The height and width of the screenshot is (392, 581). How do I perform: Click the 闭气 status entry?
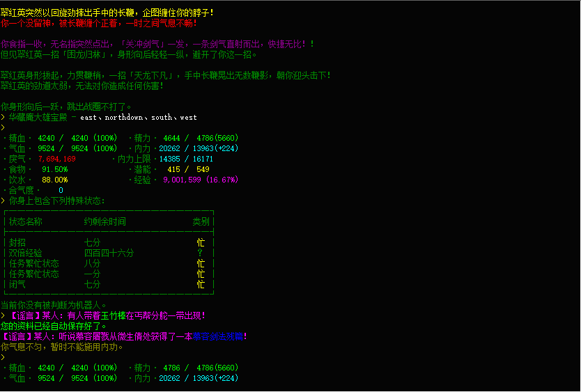17,284
